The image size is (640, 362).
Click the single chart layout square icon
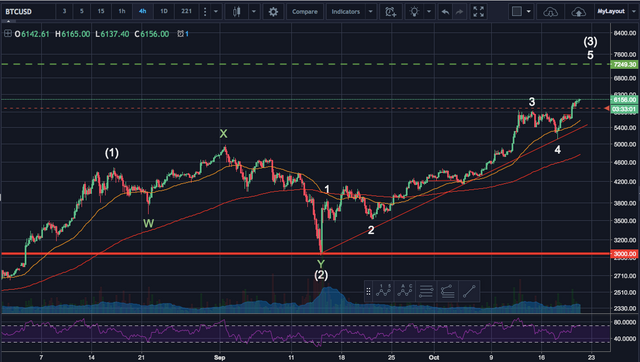click(517, 11)
